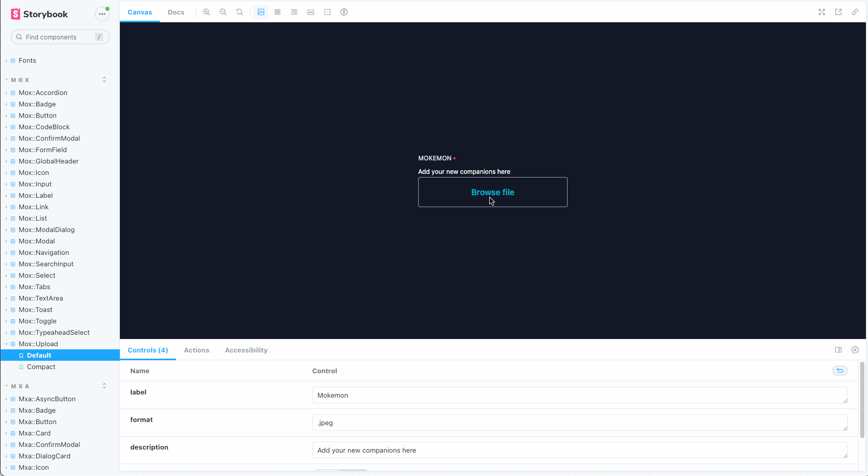Focus the Find components search box

(x=60, y=37)
